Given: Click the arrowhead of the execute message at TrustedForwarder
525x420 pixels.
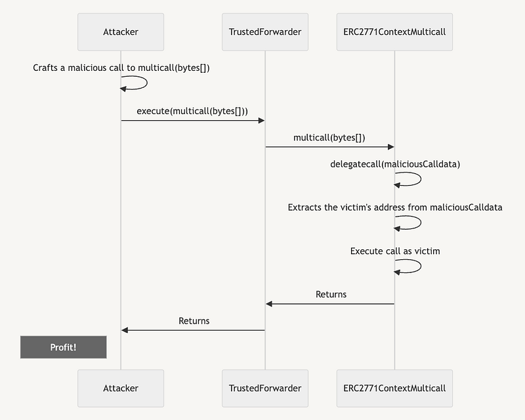Looking at the screenshot, I should click(x=261, y=121).
